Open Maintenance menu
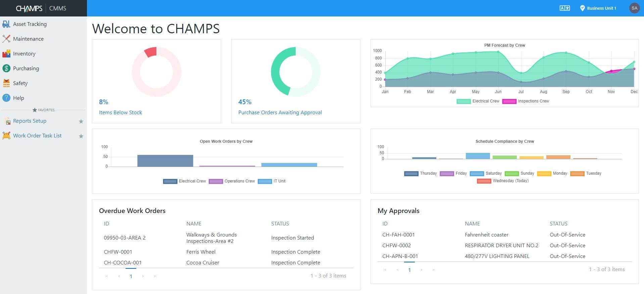Screen dimensions: 644x294 28,39
